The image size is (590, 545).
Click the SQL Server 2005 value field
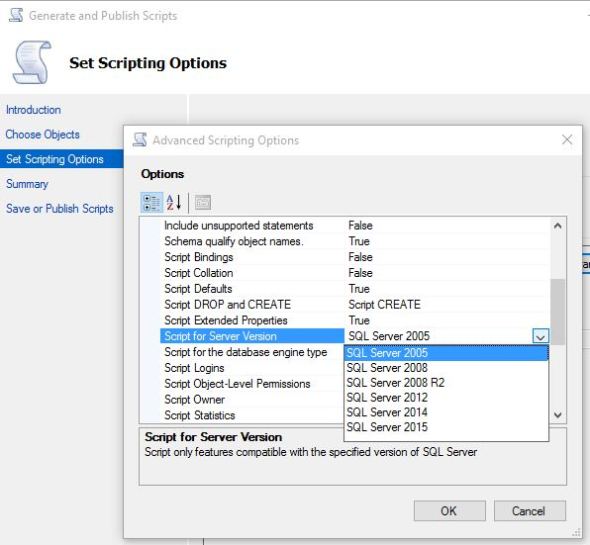(x=438, y=336)
